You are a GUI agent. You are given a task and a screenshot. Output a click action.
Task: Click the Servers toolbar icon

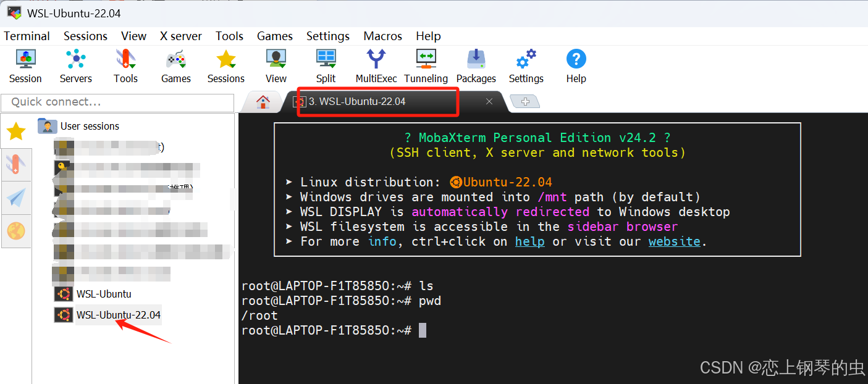75,65
